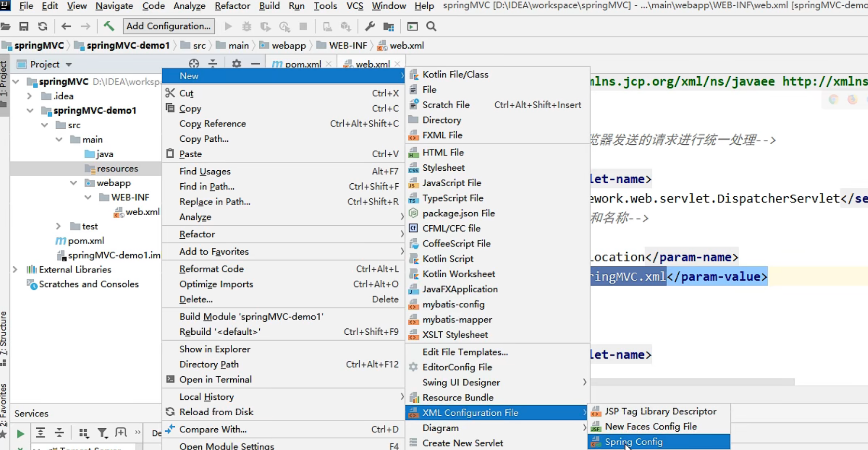Choose Kotlin File/Class from New menu

(496, 74)
